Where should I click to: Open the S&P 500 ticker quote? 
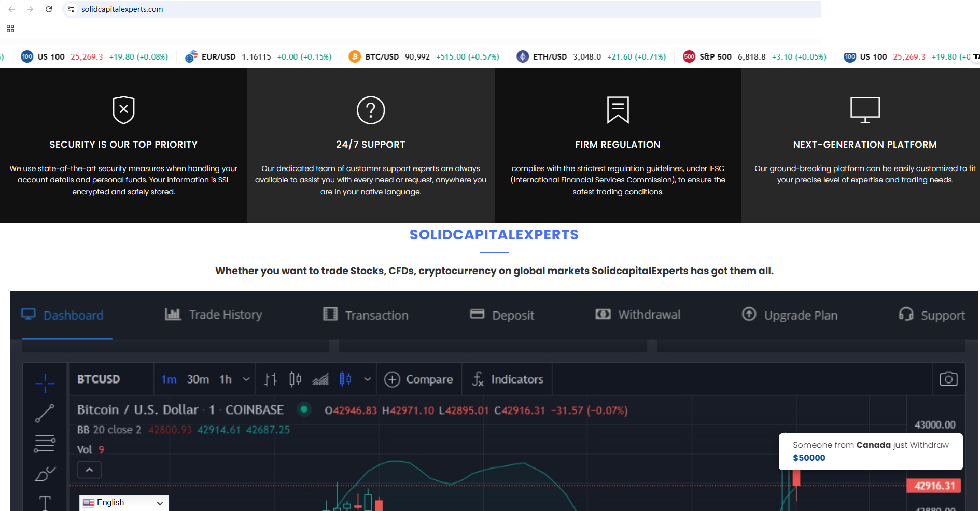point(754,56)
